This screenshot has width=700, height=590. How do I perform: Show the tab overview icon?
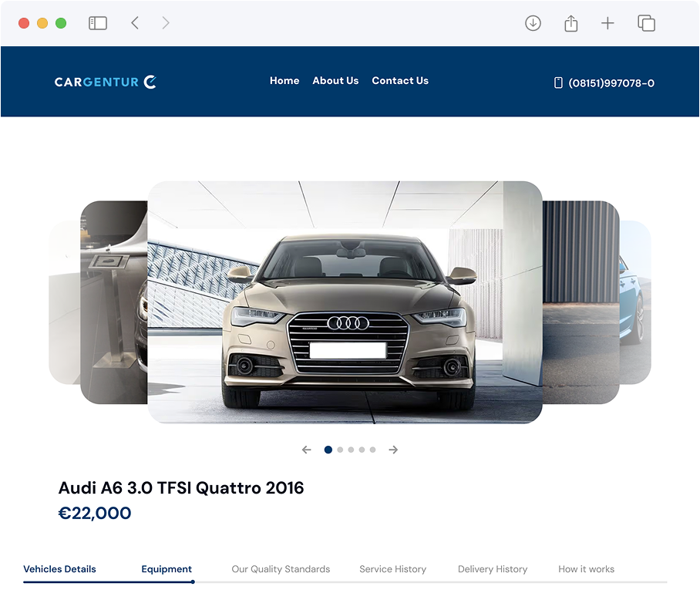coord(647,23)
